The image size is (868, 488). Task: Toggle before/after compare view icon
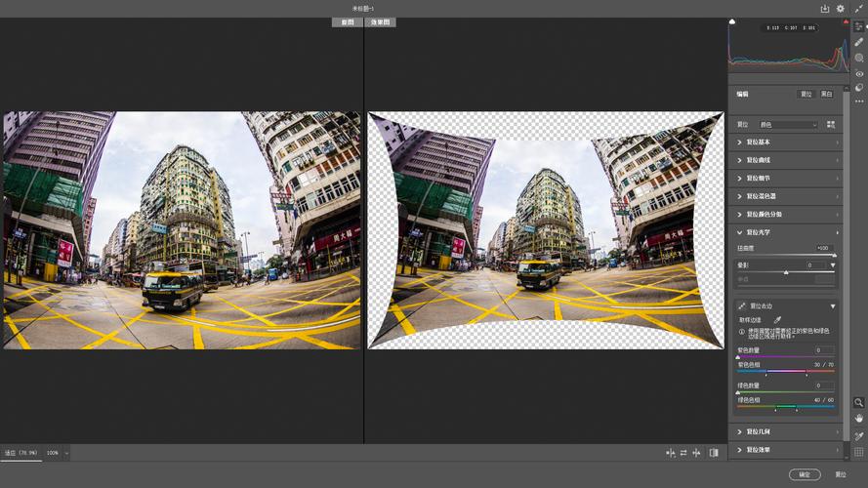714,453
